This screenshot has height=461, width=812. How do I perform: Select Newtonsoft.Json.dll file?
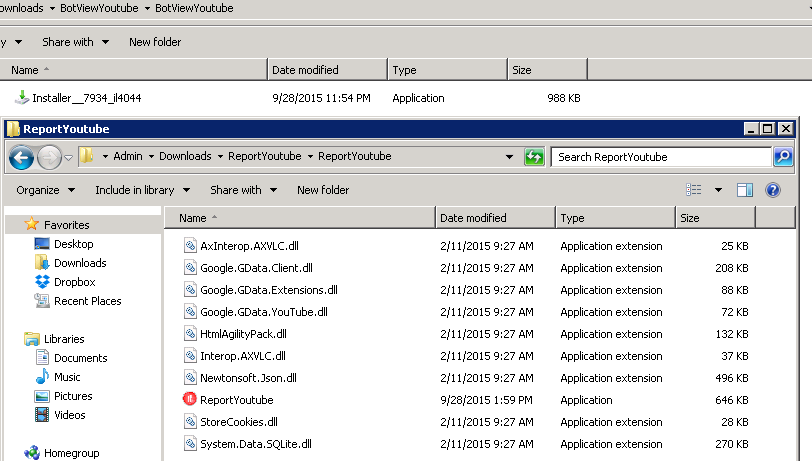(x=248, y=378)
